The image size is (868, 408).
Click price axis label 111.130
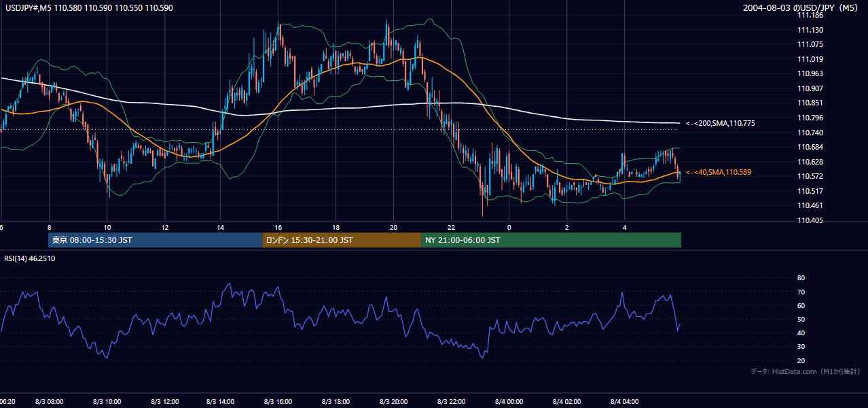810,30
